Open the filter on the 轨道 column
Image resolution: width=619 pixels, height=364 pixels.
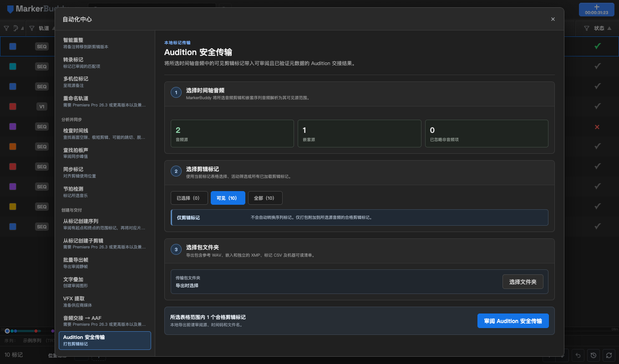coord(32,28)
